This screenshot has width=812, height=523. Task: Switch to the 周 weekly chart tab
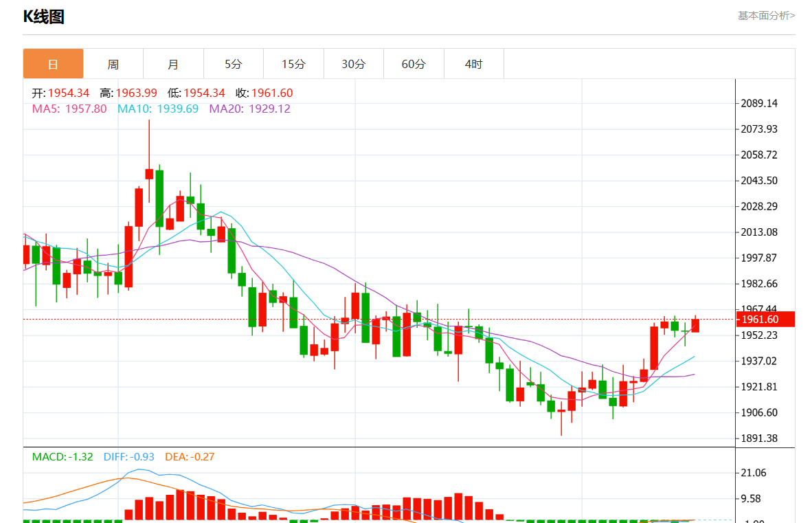[113, 64]
